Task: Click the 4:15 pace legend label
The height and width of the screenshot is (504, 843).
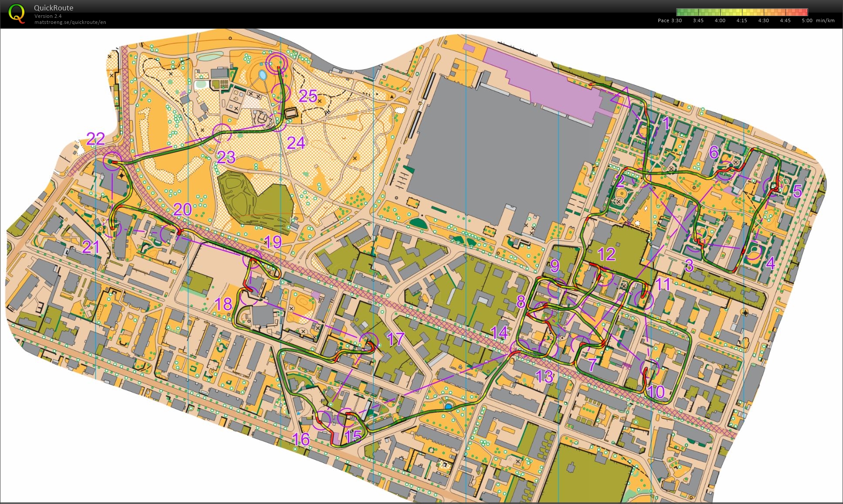Action: [742, 20]
